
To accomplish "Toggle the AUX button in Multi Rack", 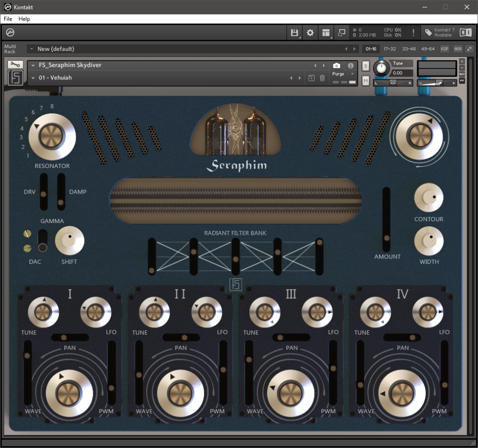I will pyautogui.click(x=458, y=49).
